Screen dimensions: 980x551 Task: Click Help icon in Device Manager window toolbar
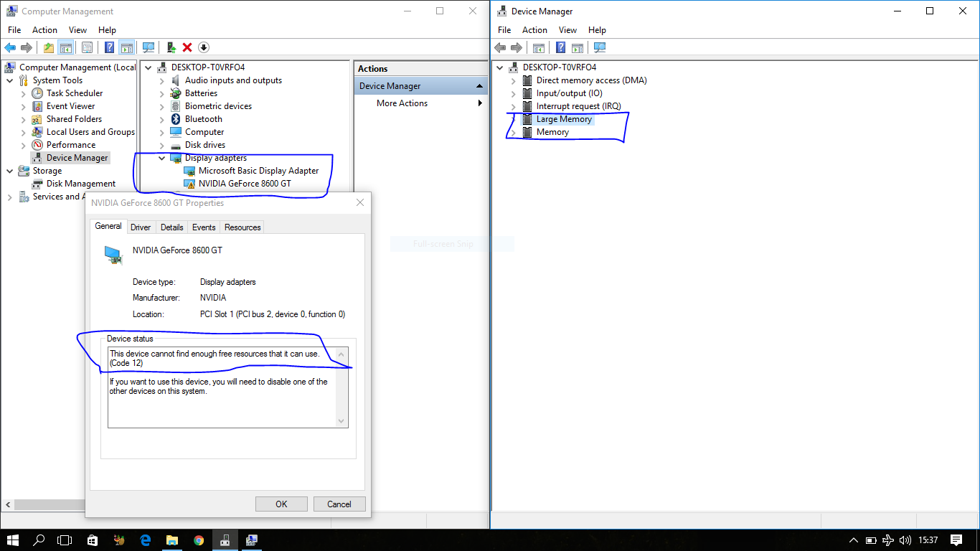click(x=561, y=47)
